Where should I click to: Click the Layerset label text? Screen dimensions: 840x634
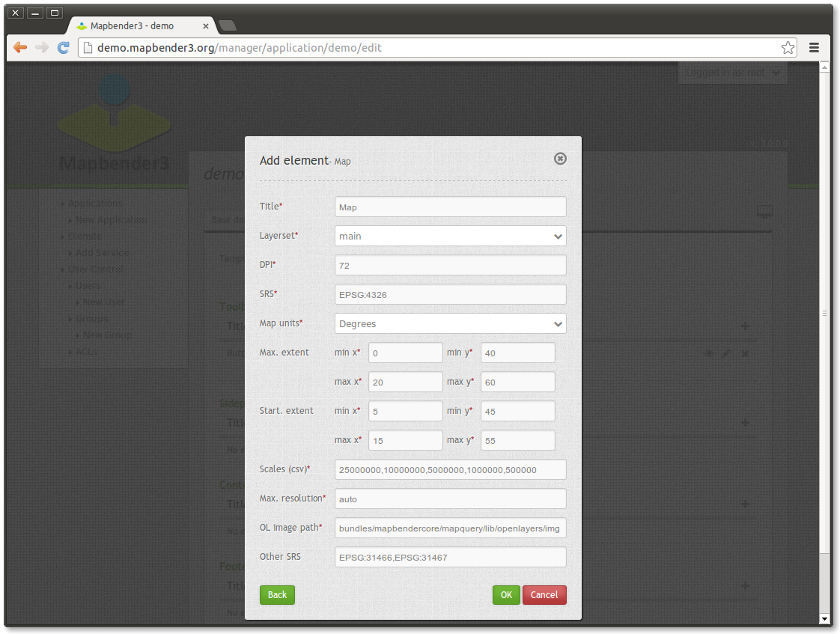[279, 236]
